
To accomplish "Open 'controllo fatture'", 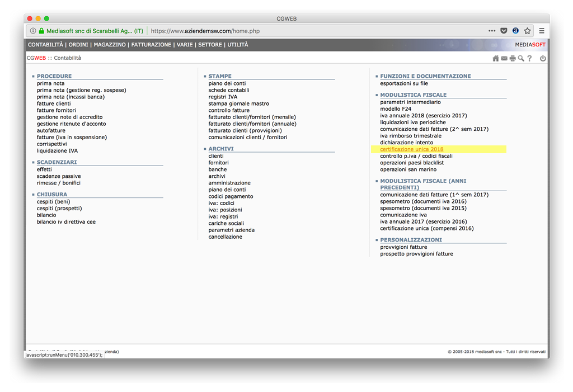I will [x=229, y=110].
